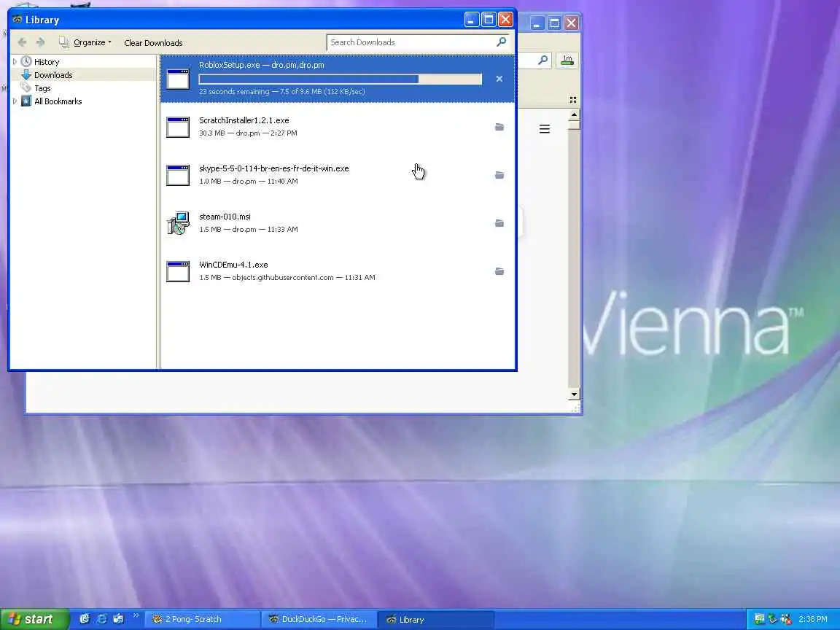The image size is (840, 630).
Task: Expand the History tree node
Action: click(15, 61)
